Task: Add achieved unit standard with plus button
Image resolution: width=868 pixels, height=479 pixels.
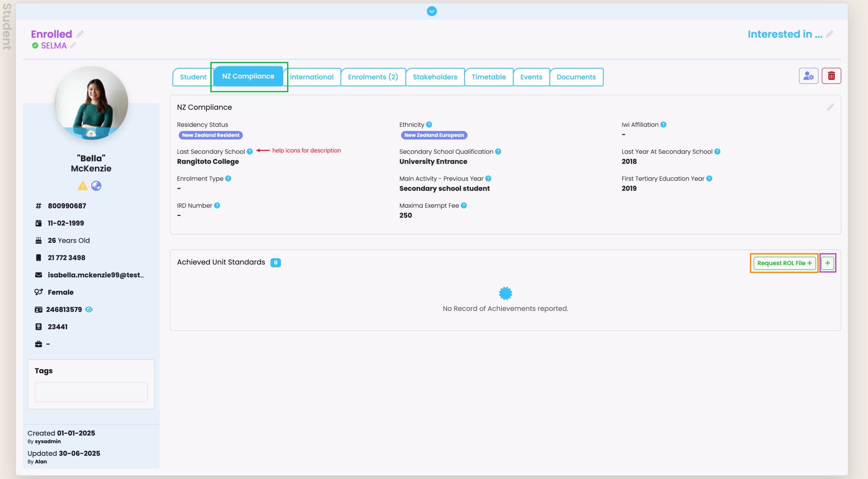Action: pyautogui.click(x=828, y=263)
